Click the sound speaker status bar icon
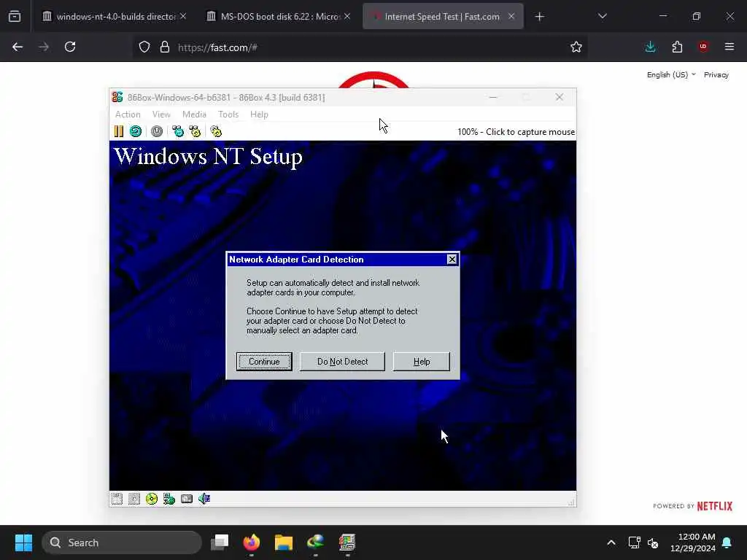 click(204, 499)
